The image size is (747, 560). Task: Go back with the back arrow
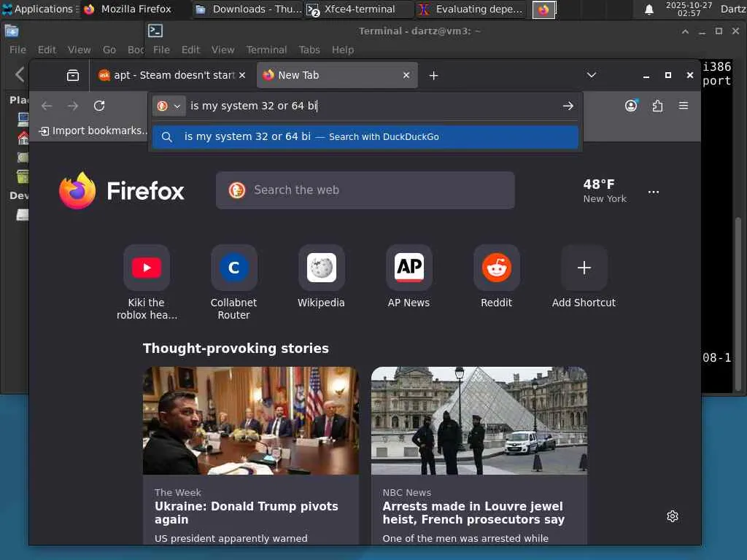point(47,106)
